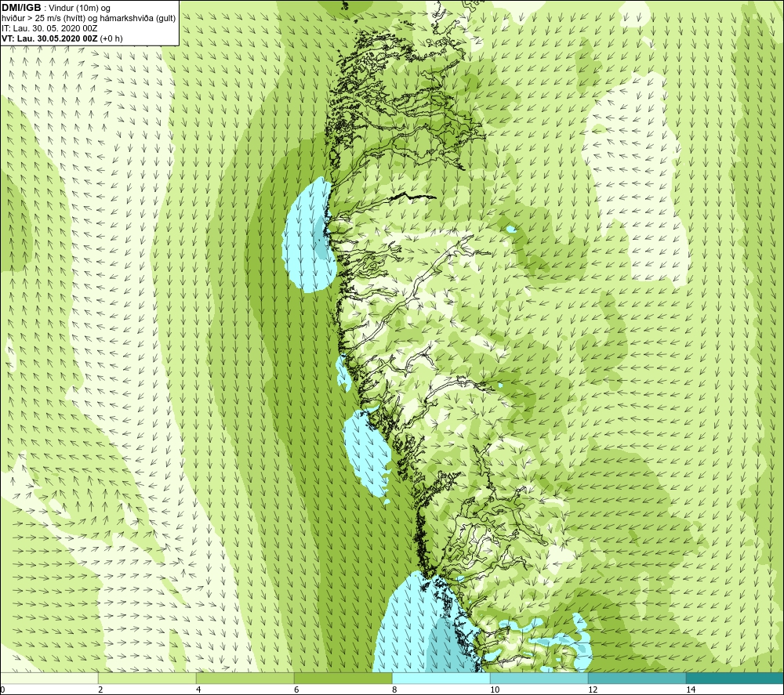
Task: Click the '14' label on the colour scale
Action: click(x=691, y=690)
